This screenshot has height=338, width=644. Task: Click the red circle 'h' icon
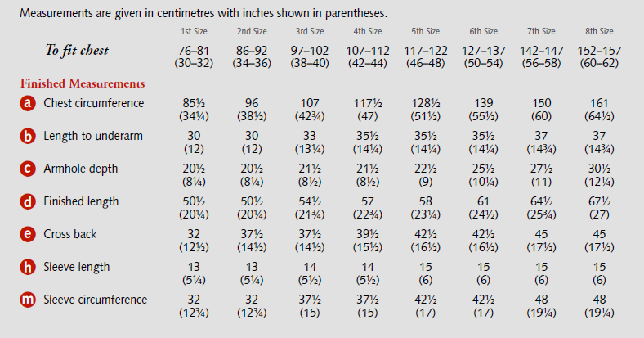(x=29, y=268)
